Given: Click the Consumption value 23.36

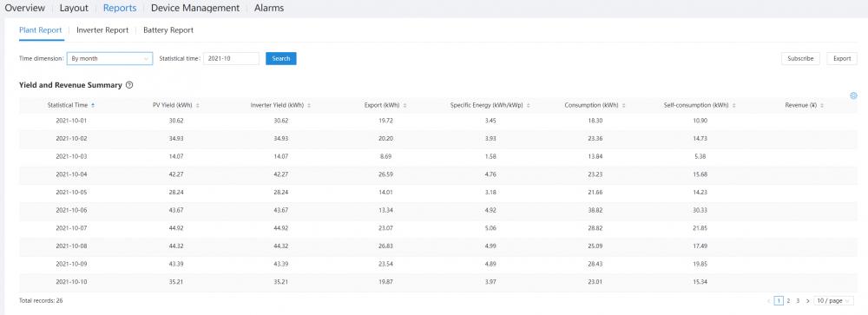Looking at the screenshot, I should [x=595, y=138].
